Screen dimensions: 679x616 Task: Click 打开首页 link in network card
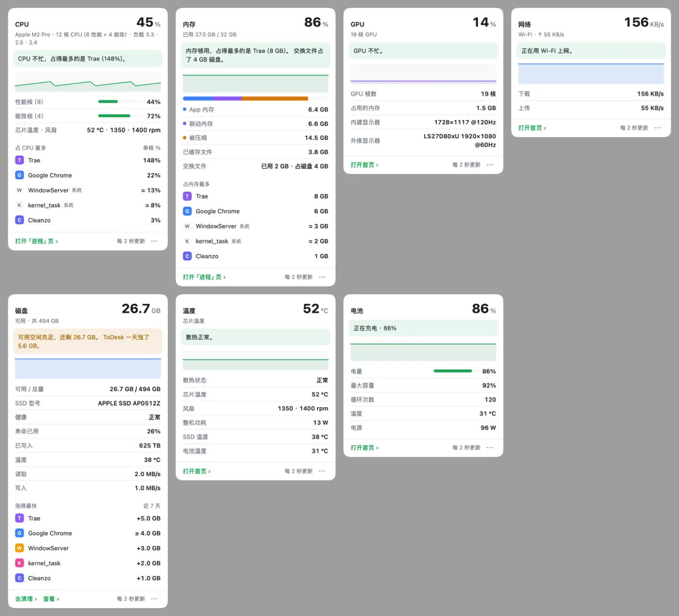tap(532, 128)
